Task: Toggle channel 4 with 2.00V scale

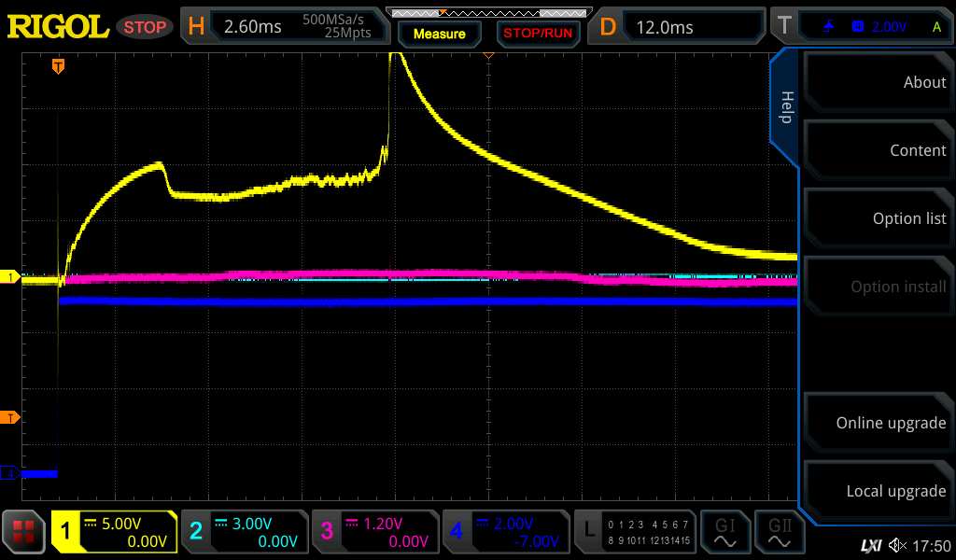Action: click(505, 532)
